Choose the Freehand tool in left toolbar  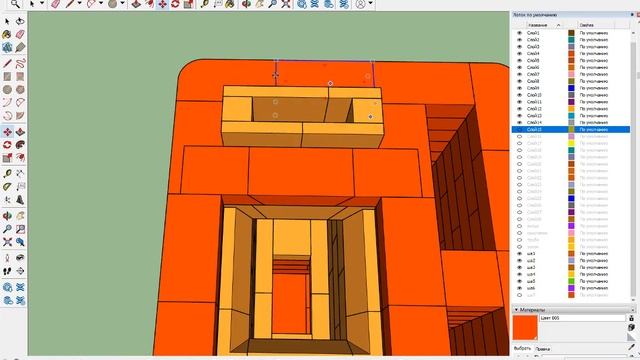coord(20,63)
